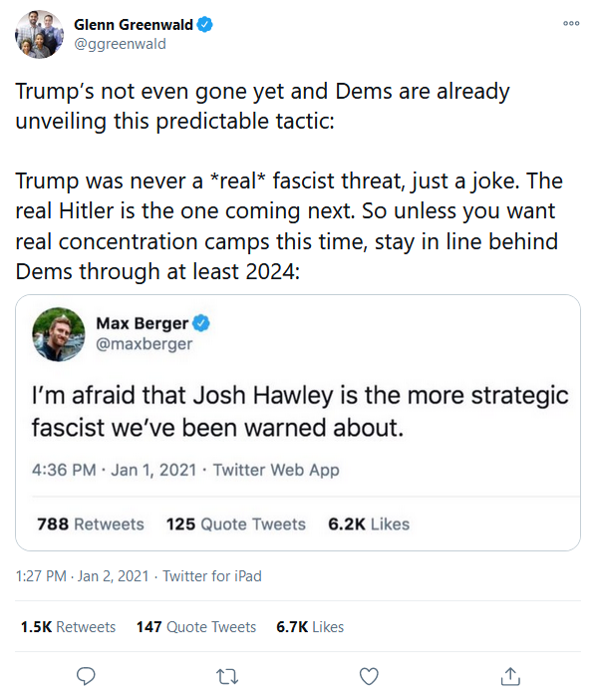Click the 788 Retweets count in quote
596x700 pixels.
91,524
